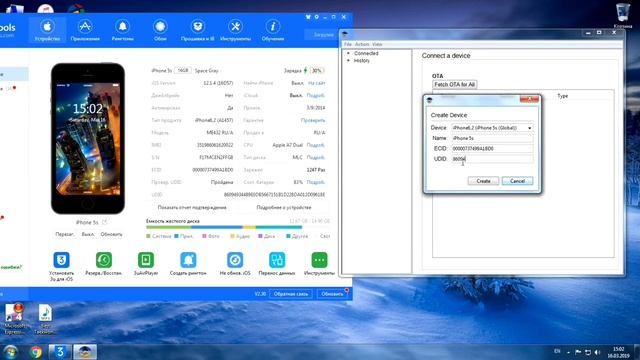Click Подробнее о устройстве button

click(x=284, y=207)
